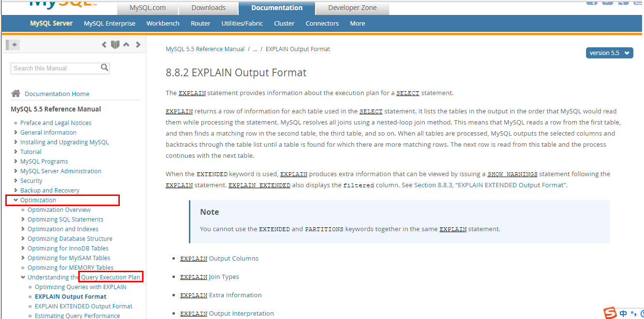Collapse the Optimization tree section
The width and height of the screenshot is (644, 319).
pos(16,200)
